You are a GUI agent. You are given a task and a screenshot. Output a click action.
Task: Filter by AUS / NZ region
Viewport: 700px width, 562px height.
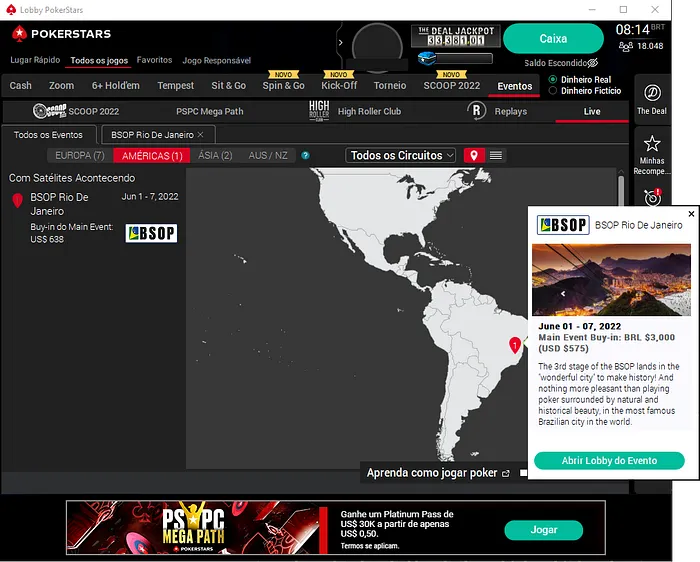[x=268, y=155]
